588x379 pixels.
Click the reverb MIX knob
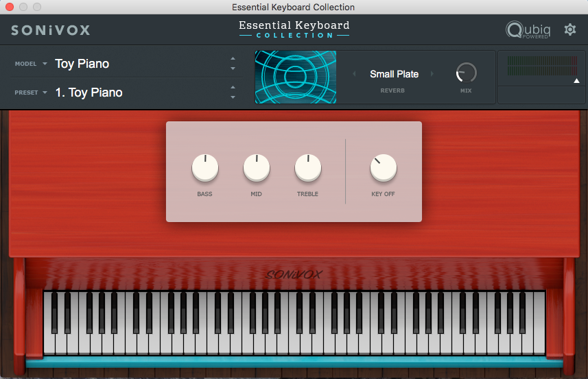click(x=466, y=73)
